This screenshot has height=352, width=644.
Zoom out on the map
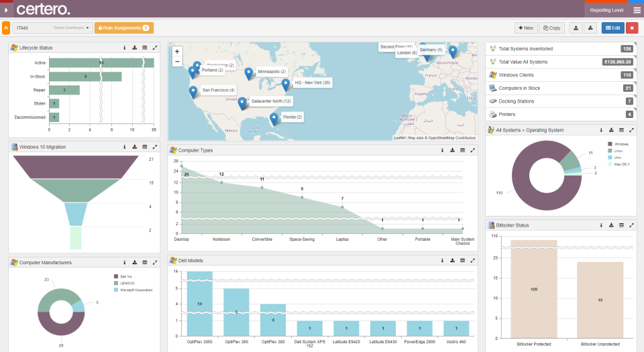(177, 62)
